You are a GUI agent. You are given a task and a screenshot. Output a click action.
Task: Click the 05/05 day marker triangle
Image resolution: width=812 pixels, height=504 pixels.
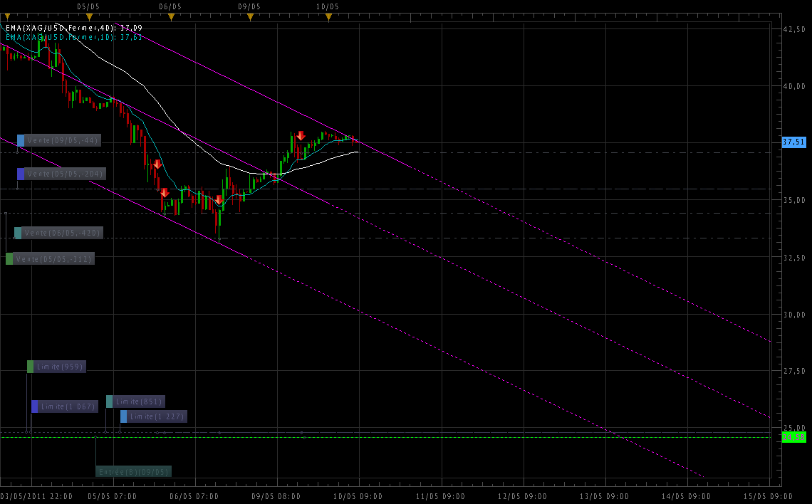tap(89, 17)
